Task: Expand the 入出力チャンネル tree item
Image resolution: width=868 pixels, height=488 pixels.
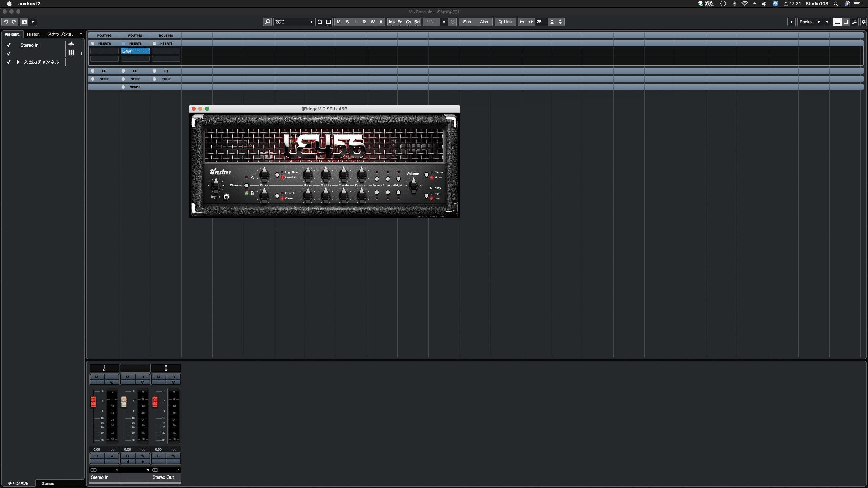Action: [x=18, y=62]
